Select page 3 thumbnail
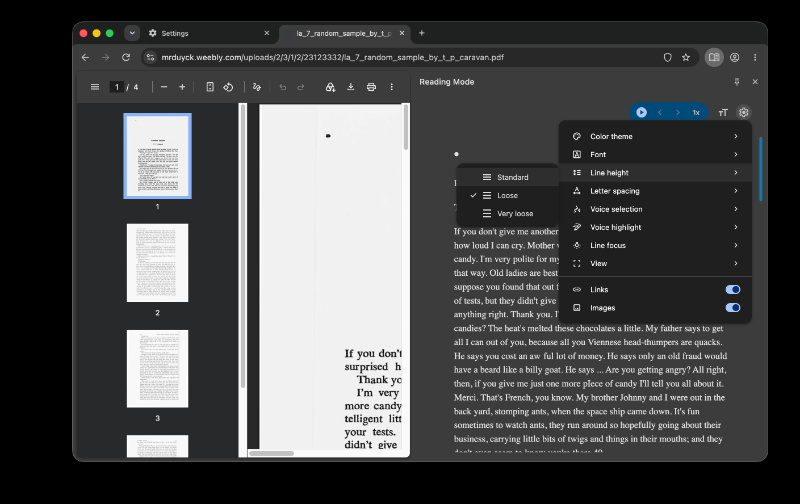The height and width of the screenshot is (504, 800). tap(158, 368)
